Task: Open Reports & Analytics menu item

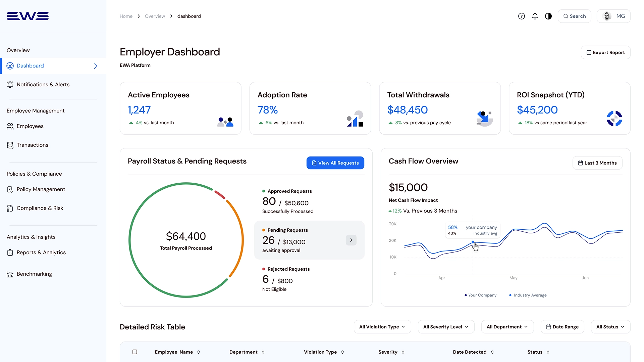Action: (41, 253)
